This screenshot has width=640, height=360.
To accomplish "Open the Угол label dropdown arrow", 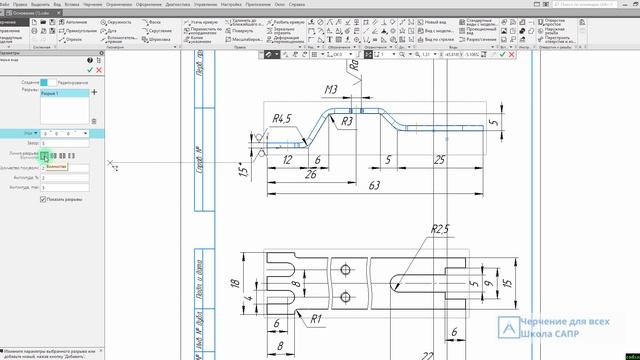I will 36,133.
